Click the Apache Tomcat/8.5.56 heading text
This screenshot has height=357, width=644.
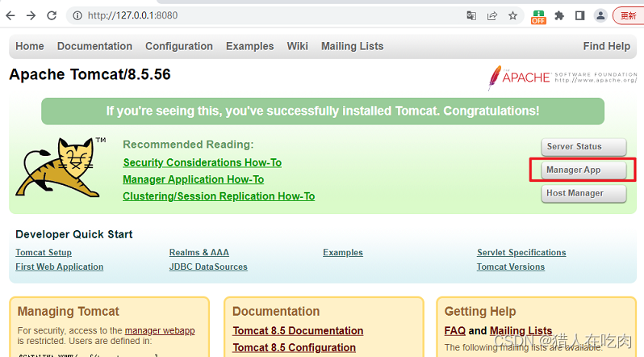(x=90, y=75)
